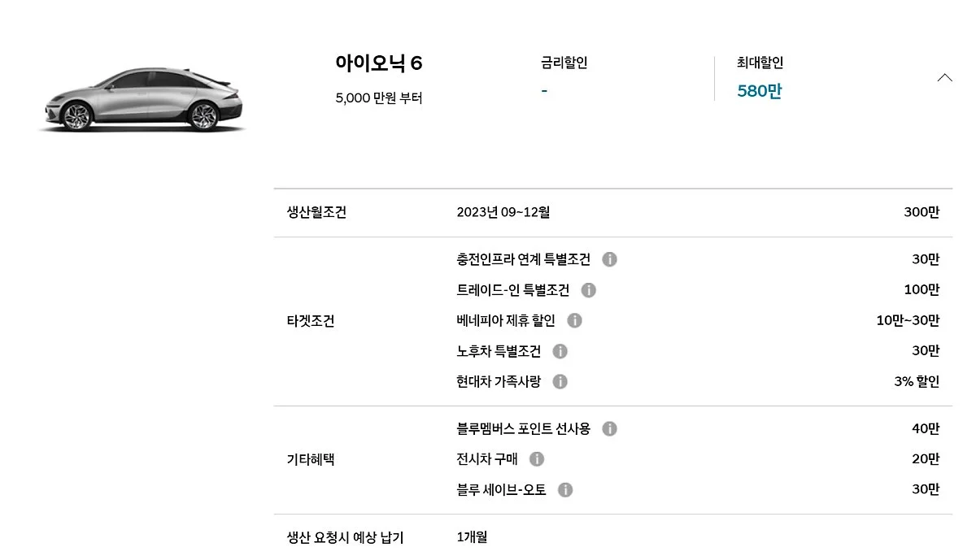Click info icon beside 현대차 가족사랑
This screenshot has height=560, width=976.
(x=560, y=381)
